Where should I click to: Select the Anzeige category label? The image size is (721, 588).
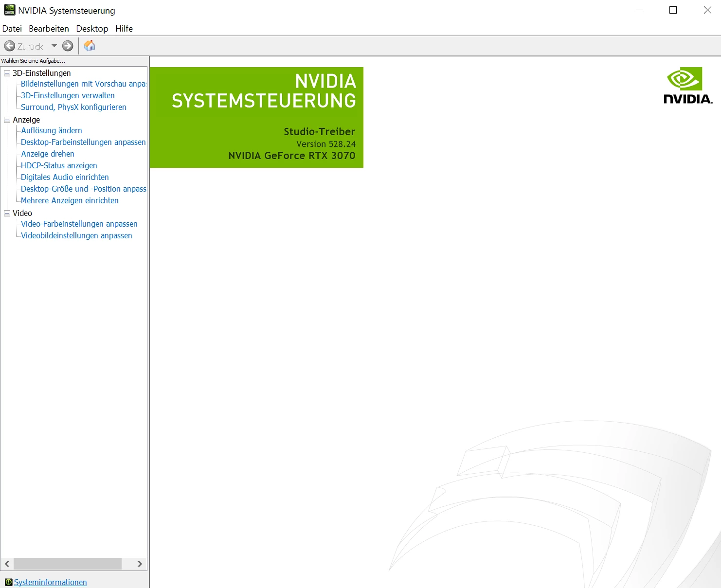26,120
